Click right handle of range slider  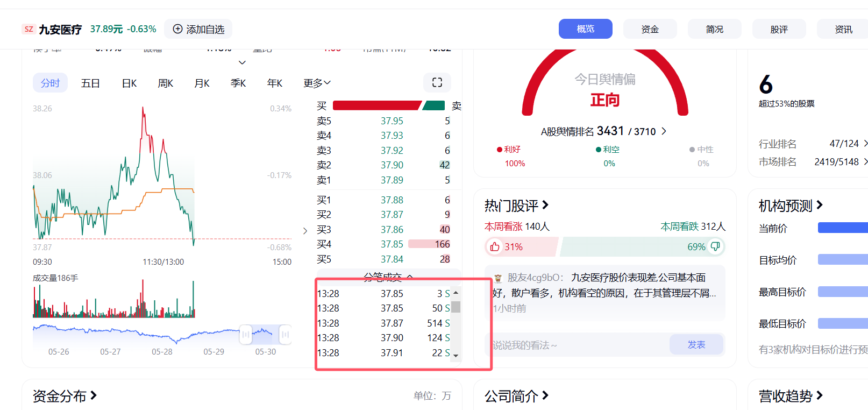tap(285, 335)
